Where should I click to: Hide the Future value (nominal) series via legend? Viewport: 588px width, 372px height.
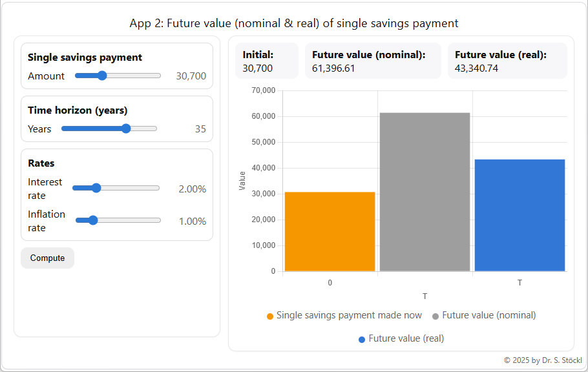pos(486,315)
